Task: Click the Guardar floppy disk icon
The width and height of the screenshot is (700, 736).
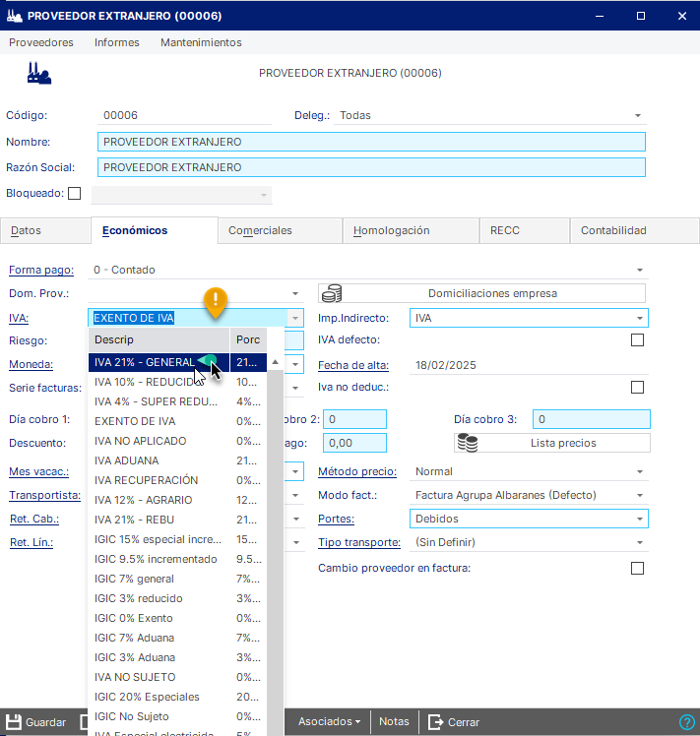Action: pos(13,722)
